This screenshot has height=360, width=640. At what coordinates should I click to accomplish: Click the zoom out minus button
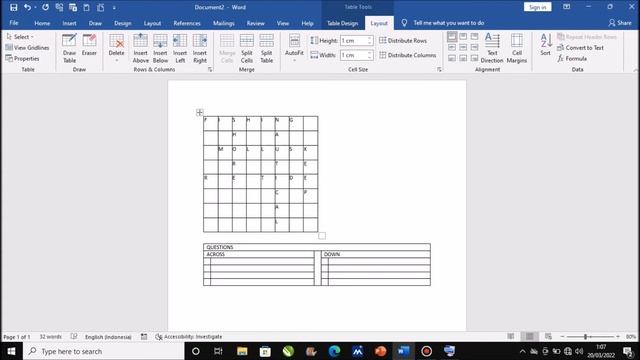562,337
